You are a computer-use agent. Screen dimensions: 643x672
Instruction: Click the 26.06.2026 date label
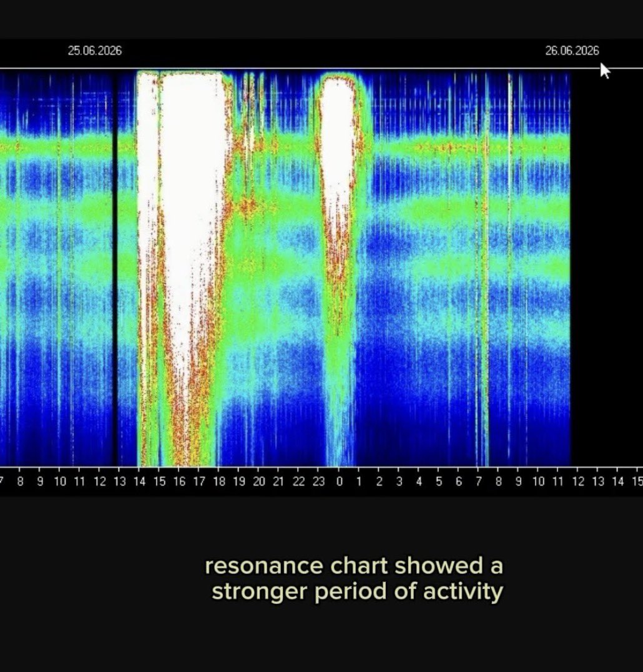(x=572, y=51)
